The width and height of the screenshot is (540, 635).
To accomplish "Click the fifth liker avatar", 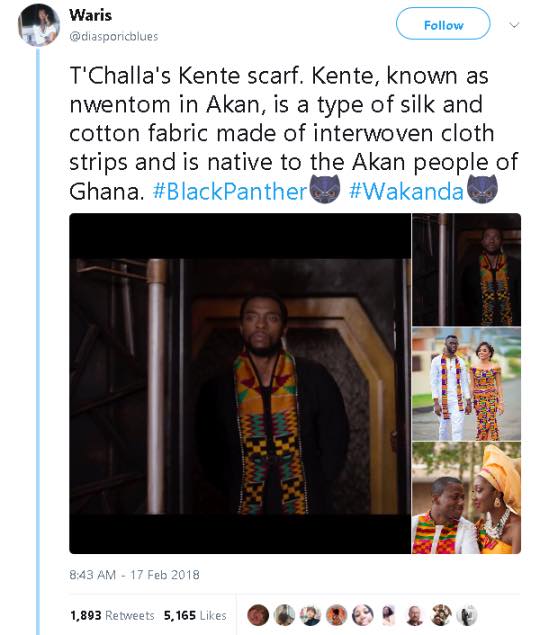I will pyautogui.click(x=363, y=615).
